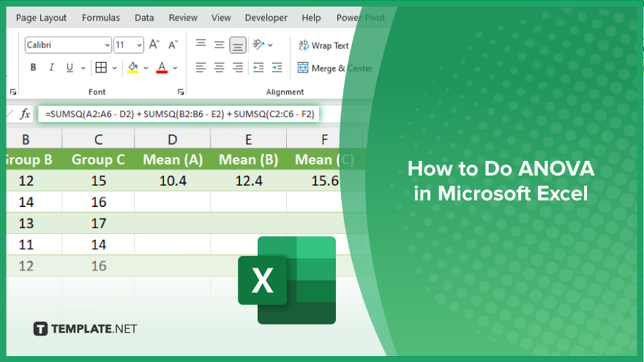Open the View tab
This screenshot has width=644, height=362.
tap(221, 18)
